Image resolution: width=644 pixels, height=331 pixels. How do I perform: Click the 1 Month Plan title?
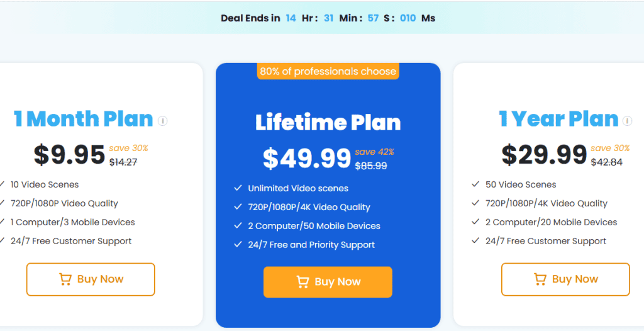pos(84,119)
